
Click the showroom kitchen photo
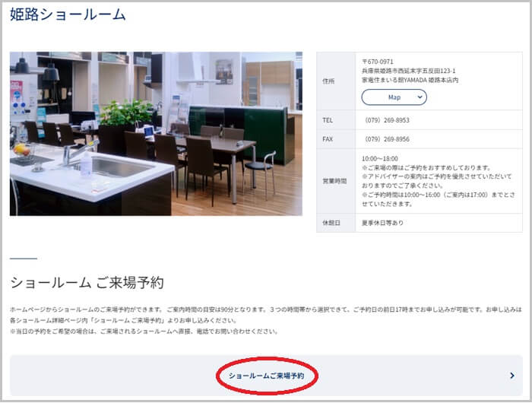(x=156, y=134)
